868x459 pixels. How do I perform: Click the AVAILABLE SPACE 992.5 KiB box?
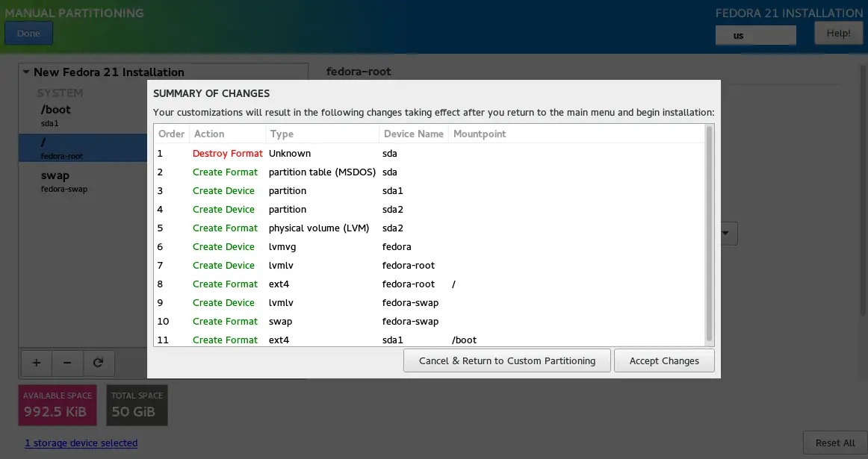point(58,405)
